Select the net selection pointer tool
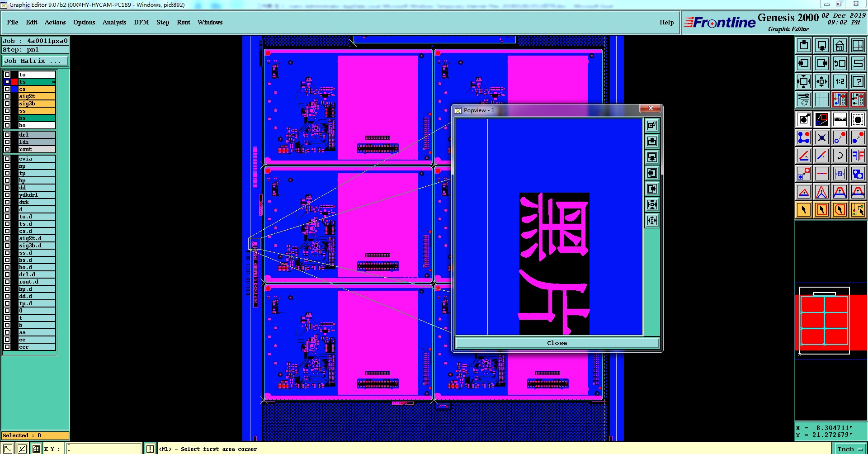This screenshot has width=868, height=454. (858, 210)
